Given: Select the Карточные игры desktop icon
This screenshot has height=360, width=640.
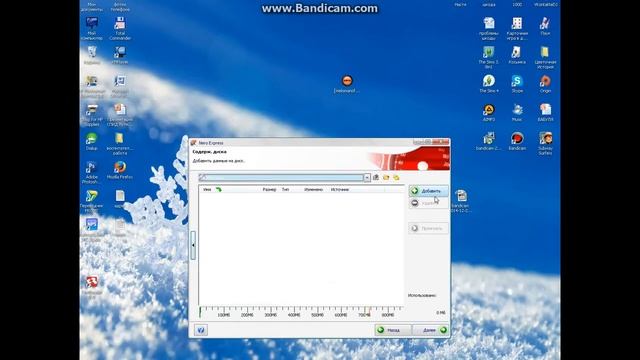Looking at the screenshot, I should click(x=517, y=29).
